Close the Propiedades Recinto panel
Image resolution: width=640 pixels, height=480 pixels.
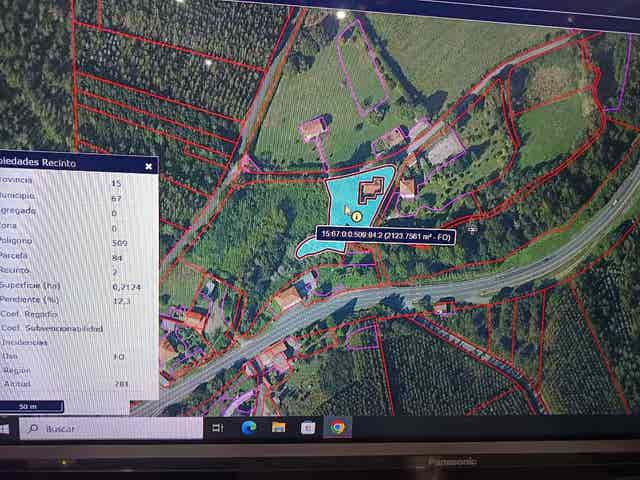tap(148, 166)
